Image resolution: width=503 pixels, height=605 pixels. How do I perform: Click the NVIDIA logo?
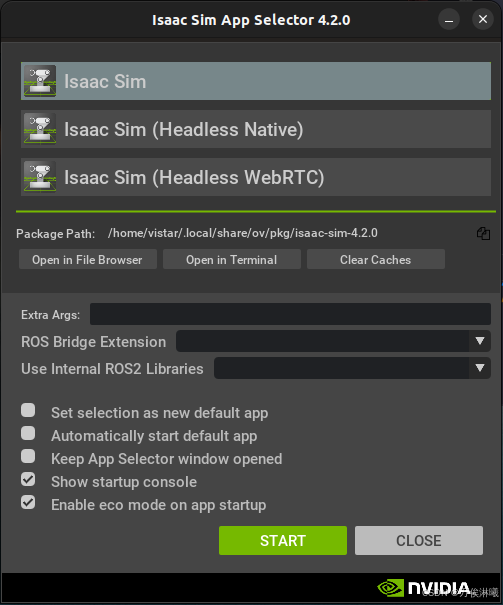click(424, 588)
